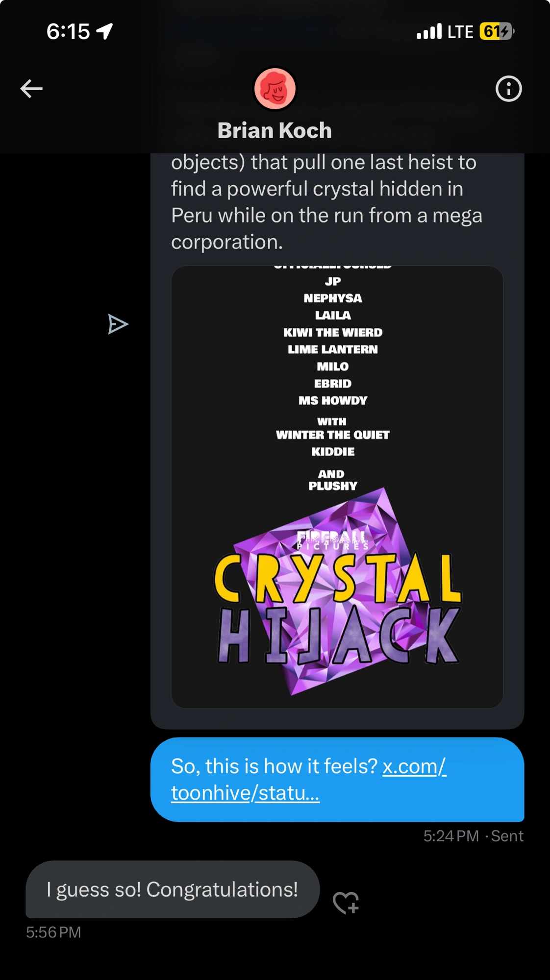Tap "MS HOWDY" in the poster cast list
The width and height of the screenshot is (550, 980).
coord(333,401)
